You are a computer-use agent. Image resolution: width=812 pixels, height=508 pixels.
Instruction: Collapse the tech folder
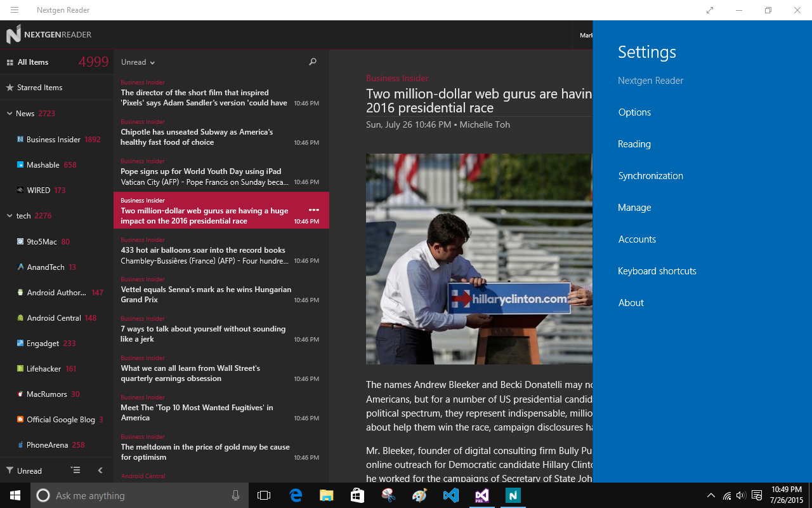coord(10,216)
